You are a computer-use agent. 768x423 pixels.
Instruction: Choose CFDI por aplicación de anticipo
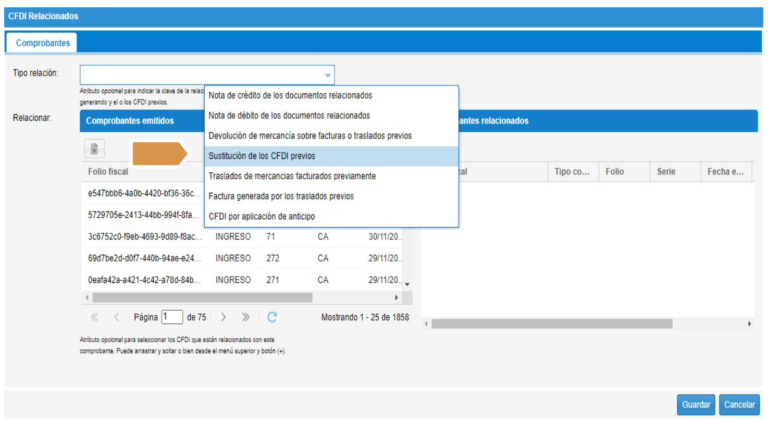267,216
